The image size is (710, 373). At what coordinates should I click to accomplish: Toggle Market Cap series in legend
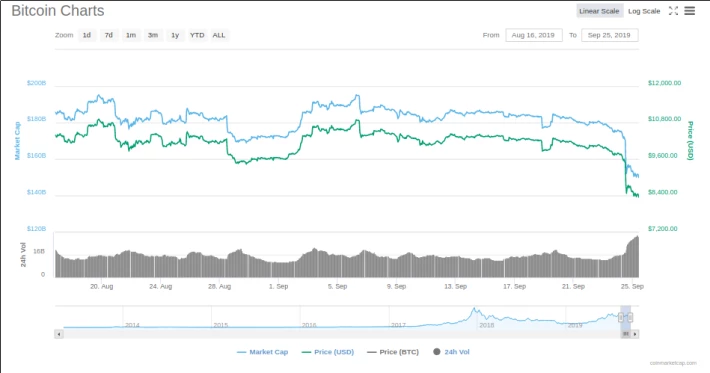tap(262, 352)
